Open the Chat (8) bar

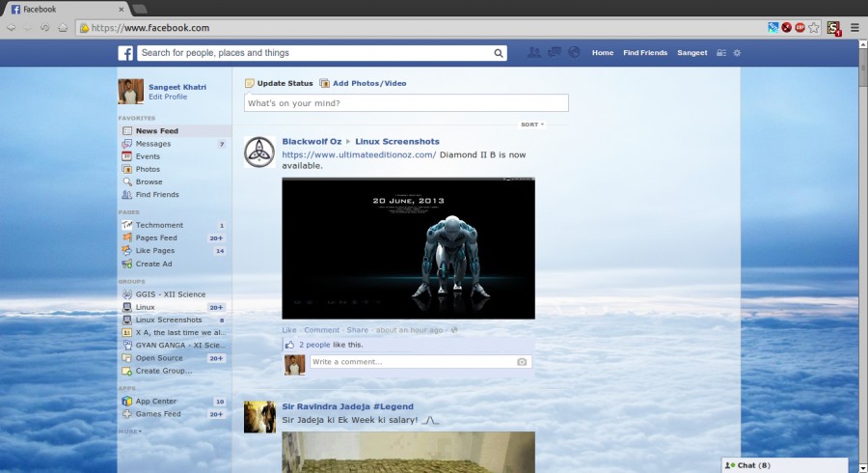(784, 466)
